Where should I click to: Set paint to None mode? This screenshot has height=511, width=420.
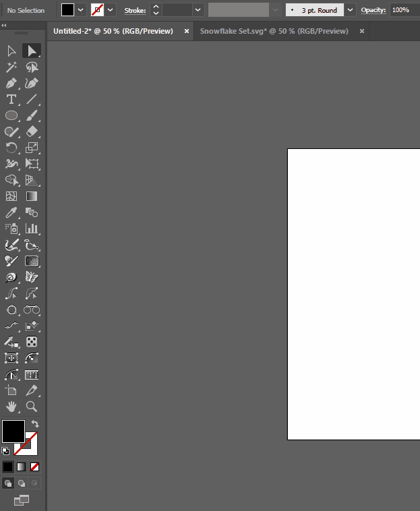(x=34, y=467)
